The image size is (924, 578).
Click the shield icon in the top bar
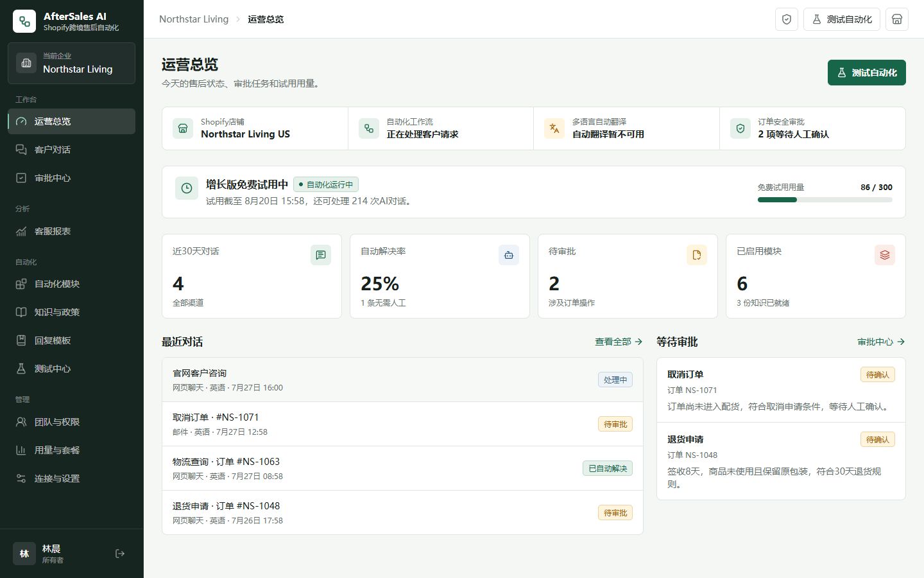pos(787,19)
